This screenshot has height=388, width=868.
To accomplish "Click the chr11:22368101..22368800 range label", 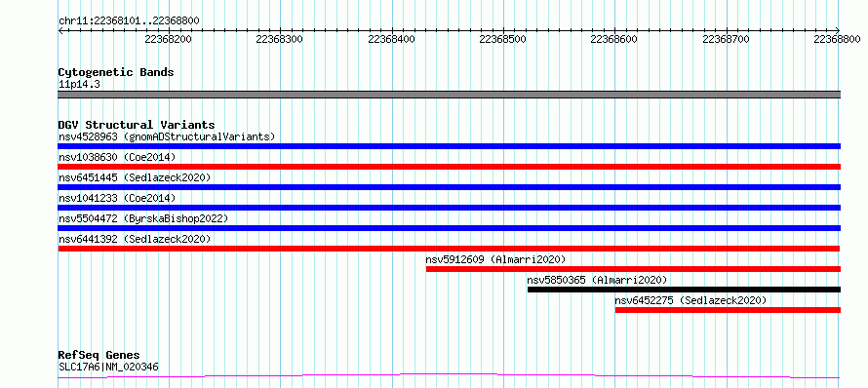I will click(129, 21).
